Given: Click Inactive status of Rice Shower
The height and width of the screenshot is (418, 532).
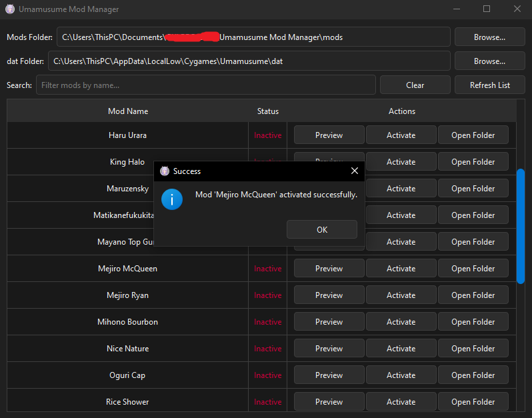Looking at the screenshot, I should click(268, 402).
